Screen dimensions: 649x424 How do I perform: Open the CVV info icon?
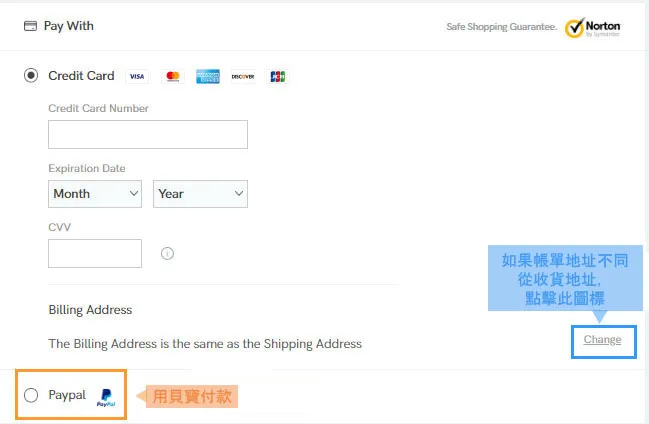(167, 253)
